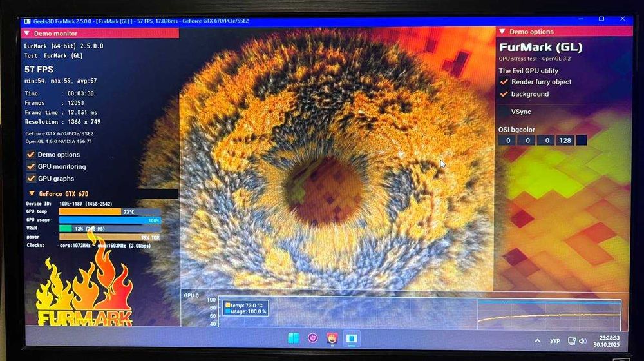Click the VRAM 12% usage bar
The width and height of the screenshot is (644, 361).
(109, 229)
